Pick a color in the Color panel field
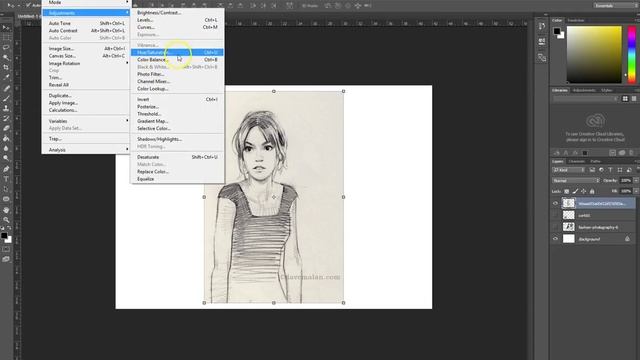 tap(594, 54)
